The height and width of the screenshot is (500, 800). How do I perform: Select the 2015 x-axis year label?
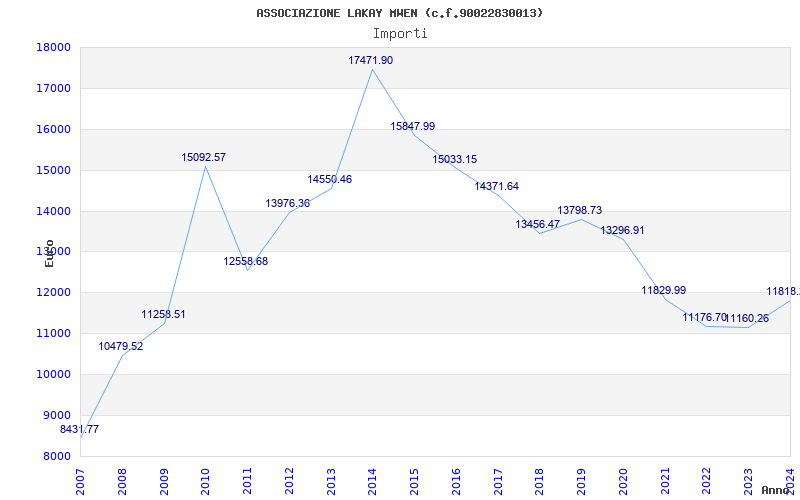click(414, 482)
